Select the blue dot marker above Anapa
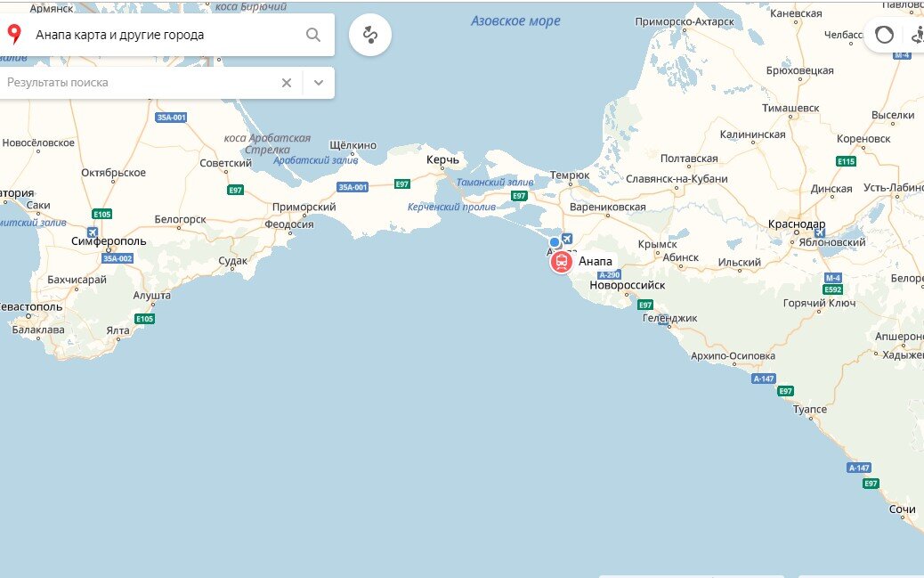The image size is (924, 578). tap(554, 242)
